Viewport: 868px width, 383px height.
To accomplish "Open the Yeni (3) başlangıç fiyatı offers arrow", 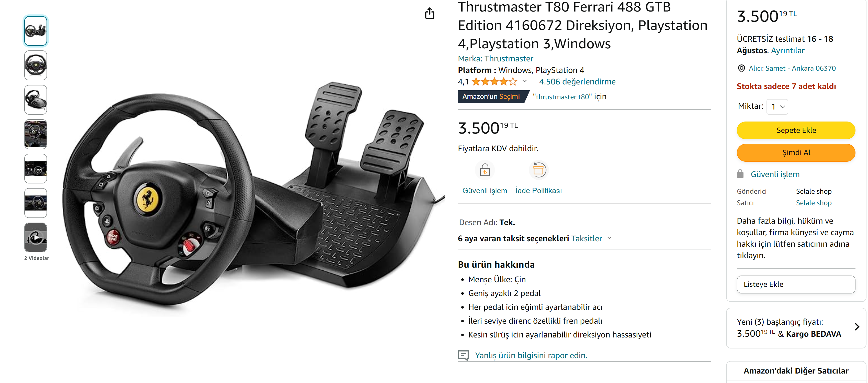I will coord(857,327).
